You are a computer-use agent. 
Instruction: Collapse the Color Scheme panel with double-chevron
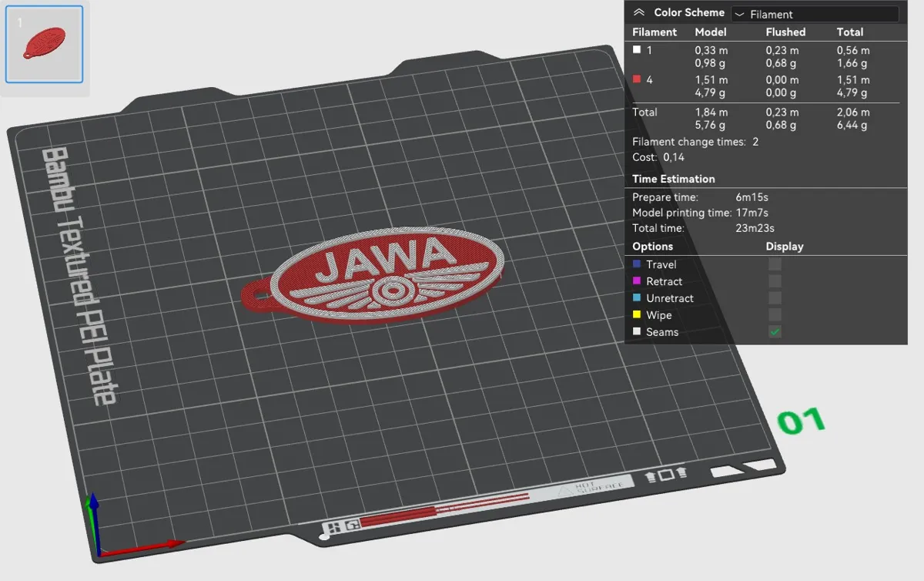click(x=638, y=12)
